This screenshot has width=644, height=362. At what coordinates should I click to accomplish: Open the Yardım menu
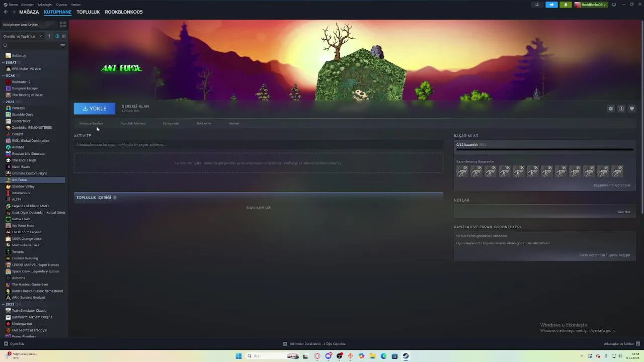coord(75,5)
